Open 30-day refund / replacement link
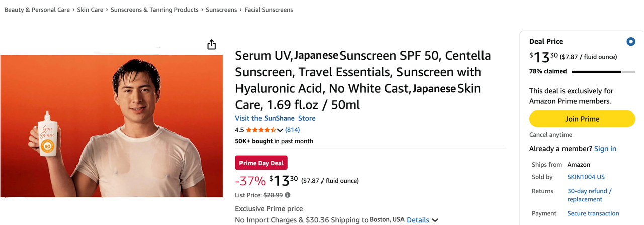 point(589,195)
